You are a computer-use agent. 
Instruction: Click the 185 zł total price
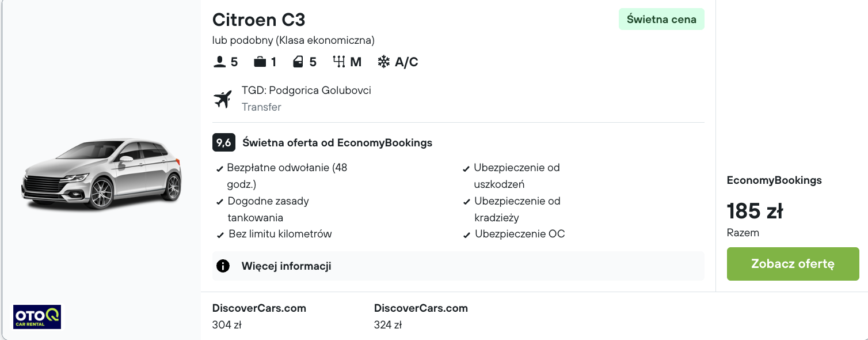pos(755,211)
